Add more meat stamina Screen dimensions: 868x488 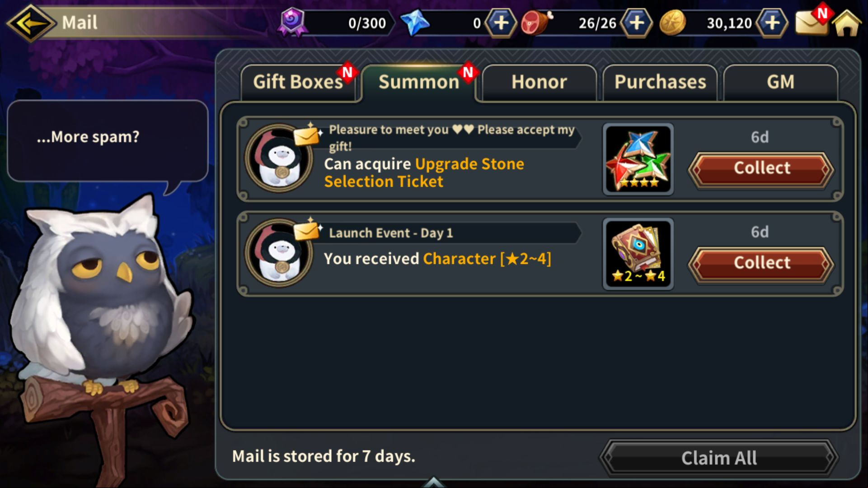pyautogui.click(x=636, y=23)
